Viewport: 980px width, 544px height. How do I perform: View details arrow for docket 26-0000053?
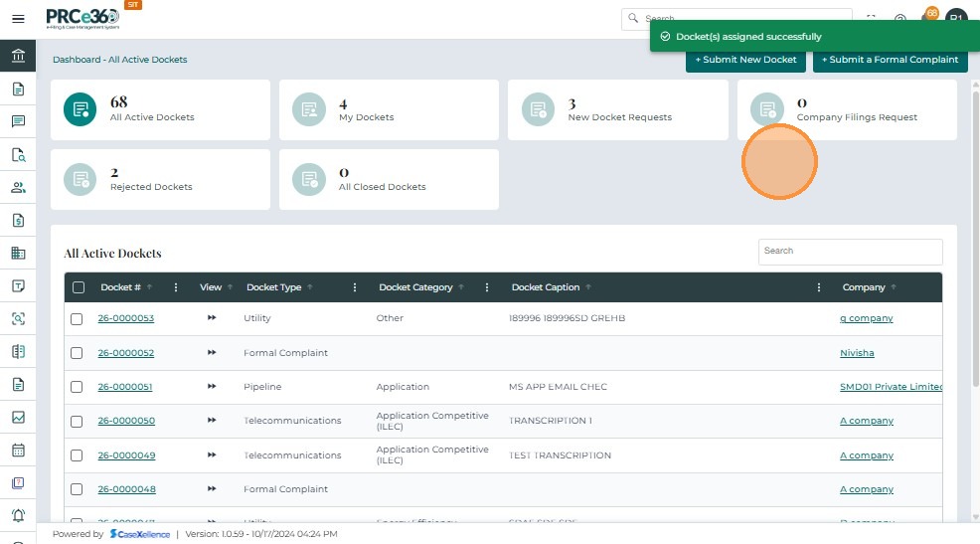[x=211, y=318]
